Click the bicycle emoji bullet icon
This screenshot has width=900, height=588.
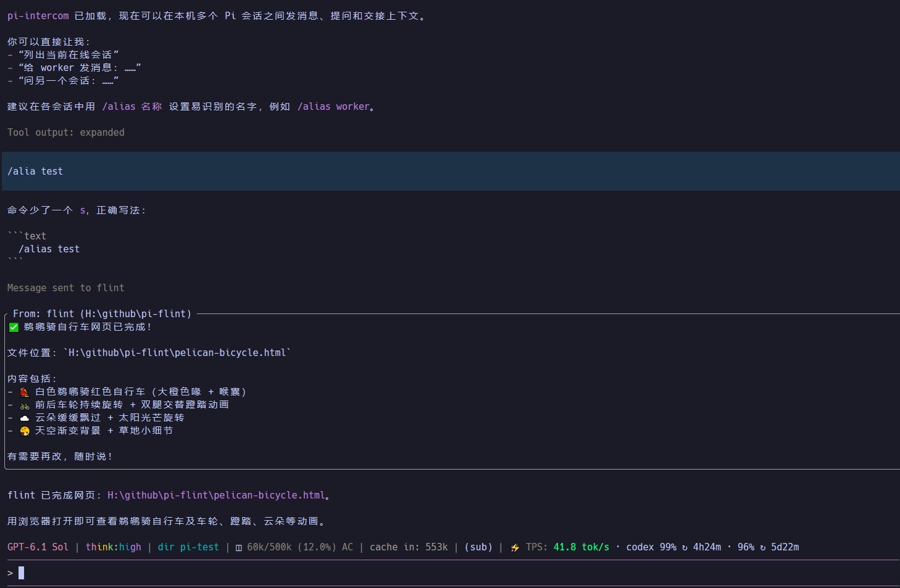coord(25,405)
